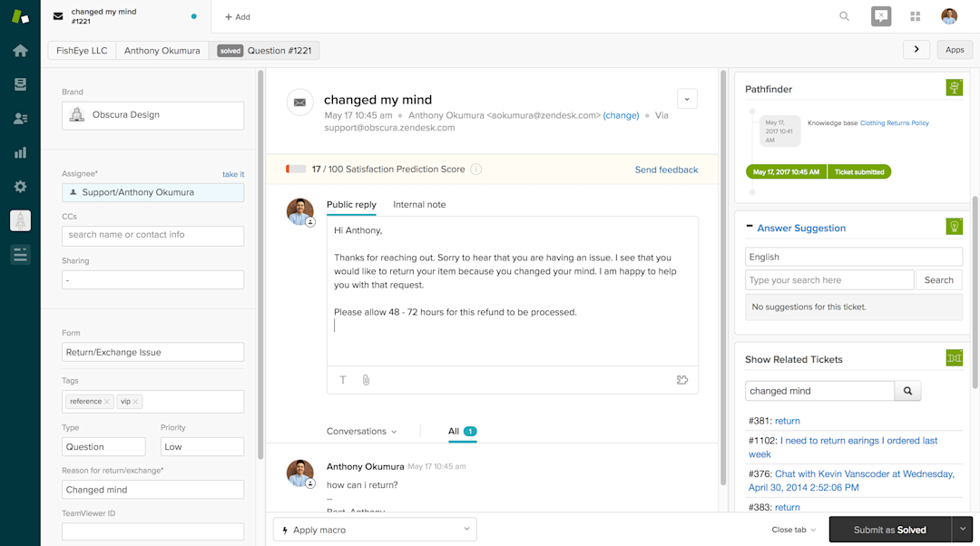Open the products grid icon in top bar
The width and height of the screenshot is (980, 546).
915,16
